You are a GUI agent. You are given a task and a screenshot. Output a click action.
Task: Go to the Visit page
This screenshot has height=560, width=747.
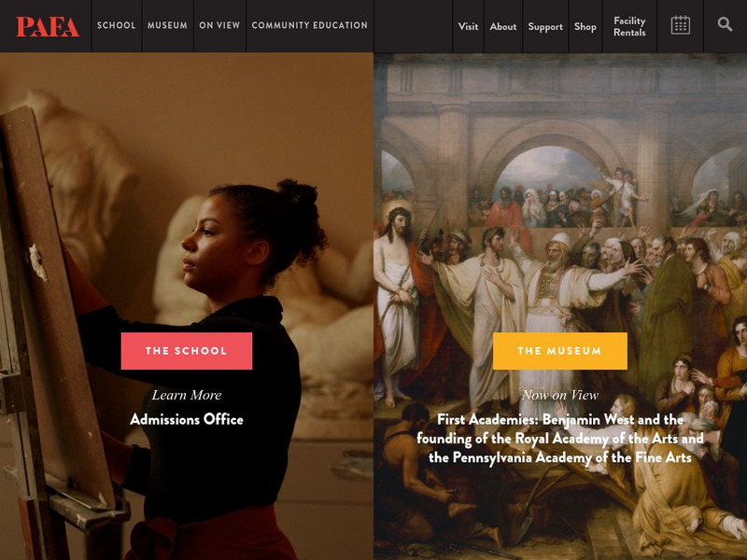click(468, 27)
